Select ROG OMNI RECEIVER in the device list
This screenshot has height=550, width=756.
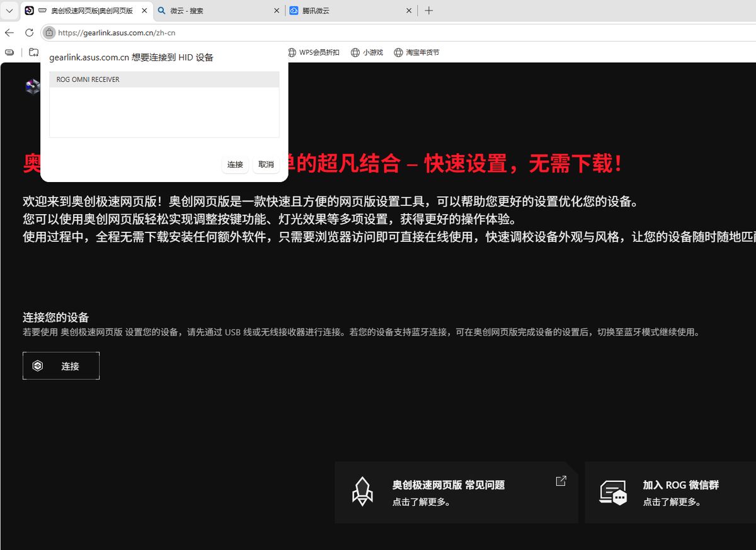[164, 79]
